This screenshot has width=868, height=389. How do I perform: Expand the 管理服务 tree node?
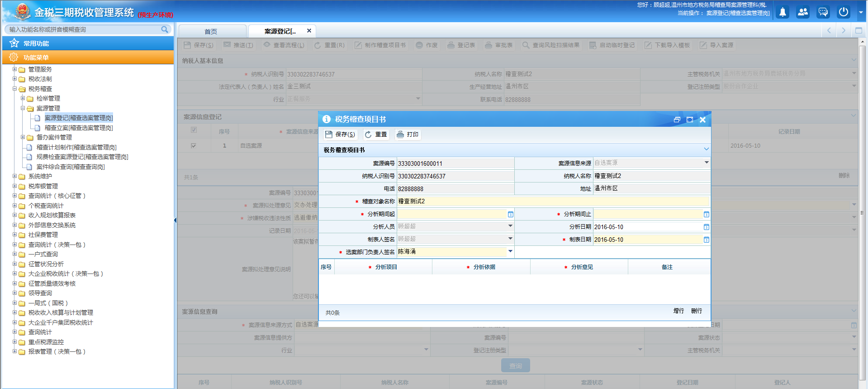tap(14, 69)
